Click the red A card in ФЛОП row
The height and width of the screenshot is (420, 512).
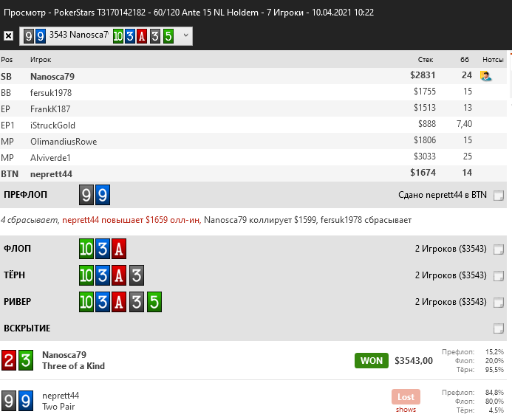coord(119,249)
